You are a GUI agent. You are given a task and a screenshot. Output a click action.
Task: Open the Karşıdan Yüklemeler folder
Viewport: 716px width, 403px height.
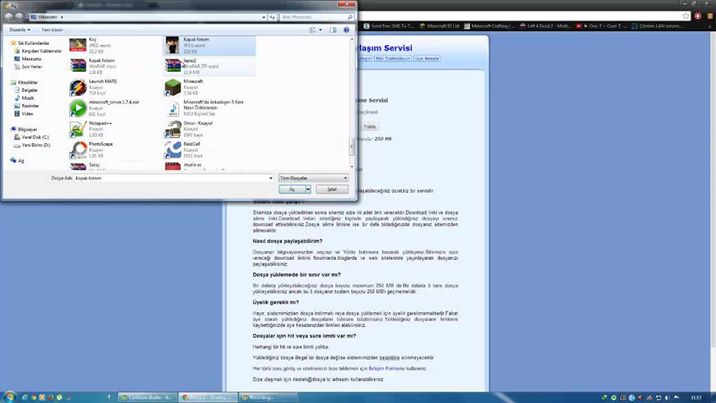coord(38,51)
